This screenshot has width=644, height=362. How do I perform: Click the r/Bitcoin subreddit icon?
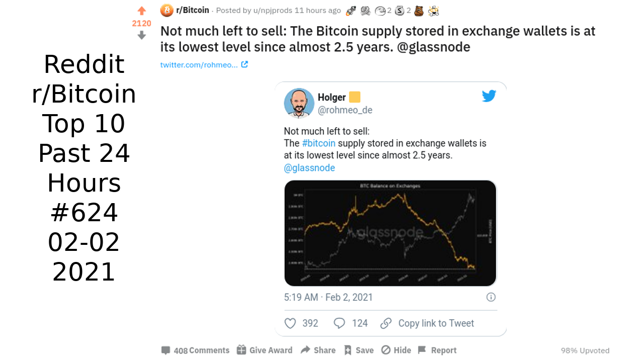click(166, 10)
